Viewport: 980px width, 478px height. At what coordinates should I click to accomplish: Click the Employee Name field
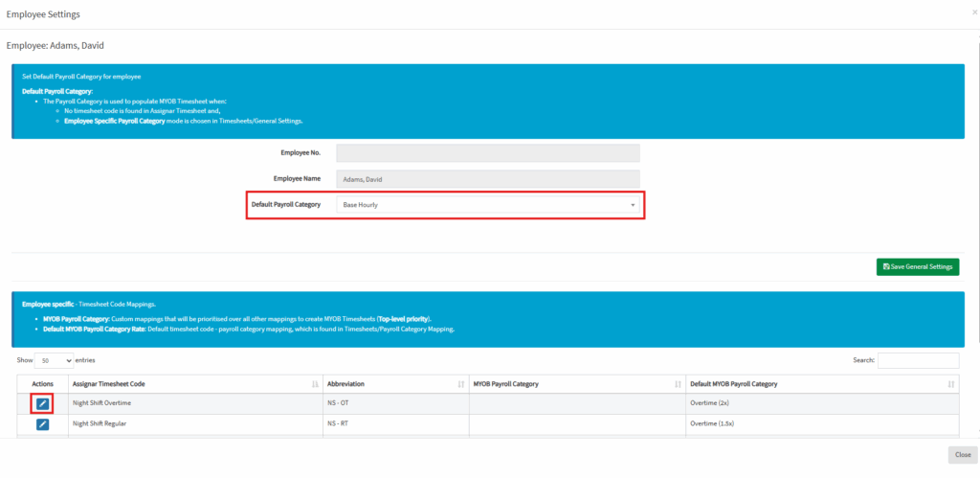click(x=488, y=179)
